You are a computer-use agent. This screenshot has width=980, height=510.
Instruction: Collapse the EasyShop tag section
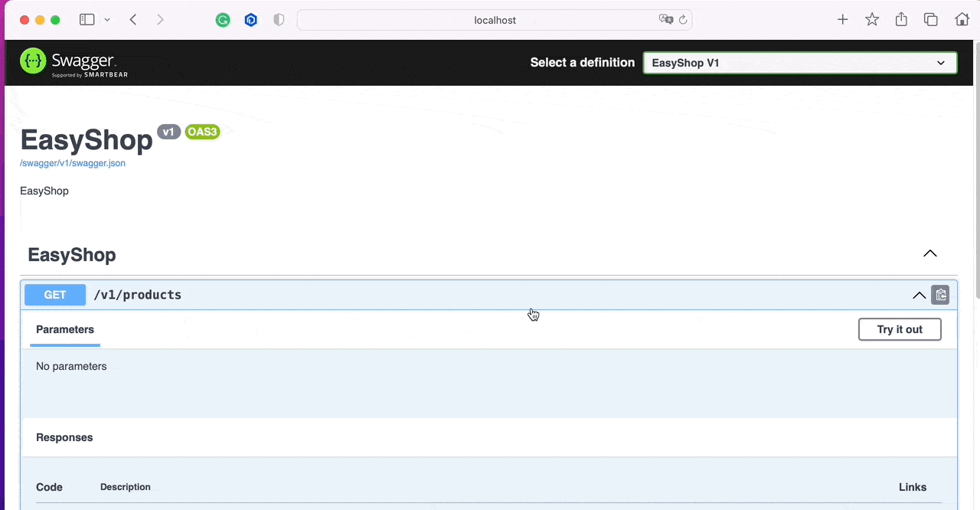point(930,253)
